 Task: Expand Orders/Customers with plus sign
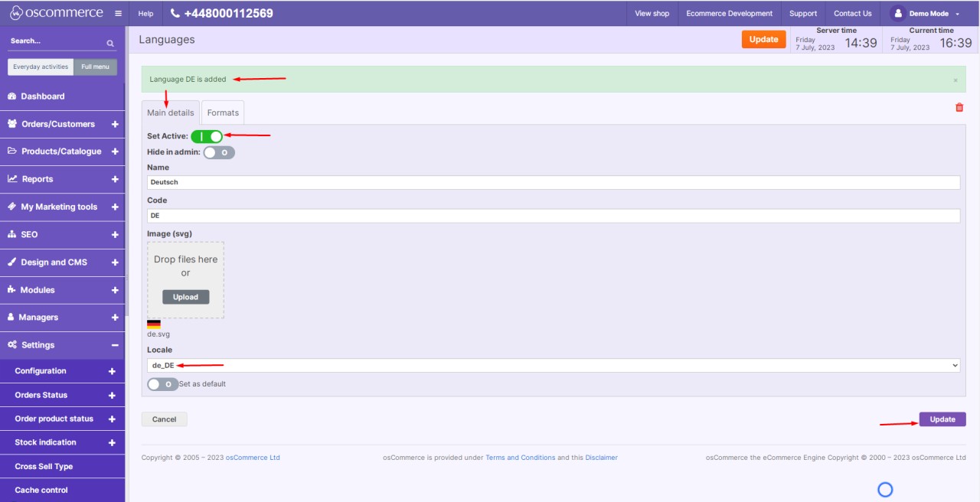point(115,124)
